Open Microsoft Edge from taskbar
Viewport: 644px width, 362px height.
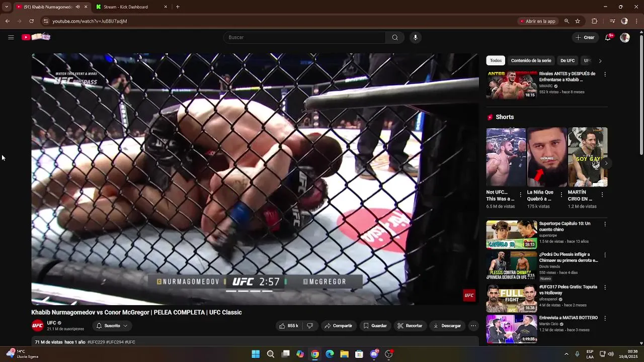click(330, 354)
